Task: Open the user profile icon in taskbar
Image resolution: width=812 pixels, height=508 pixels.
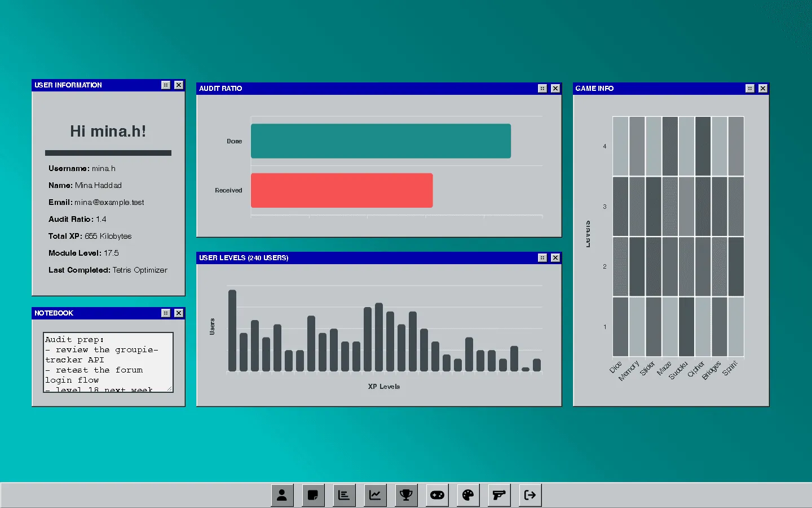Action: point(282,495)
